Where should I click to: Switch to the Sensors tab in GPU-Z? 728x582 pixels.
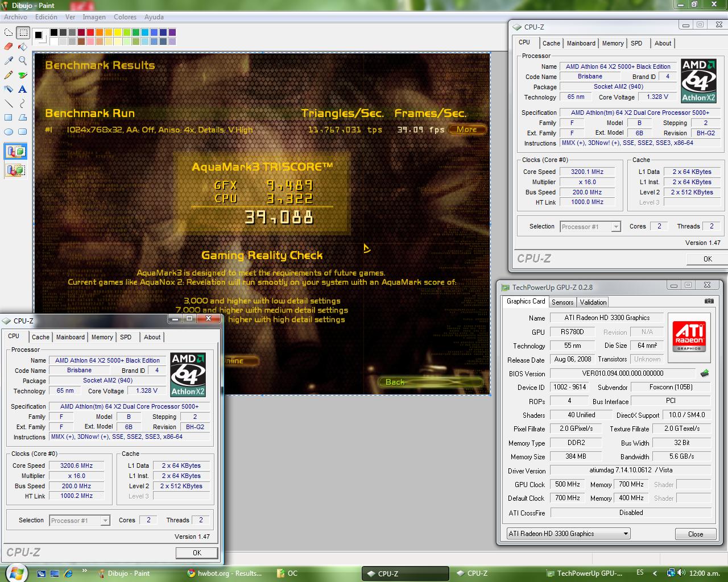click(x=562, y=302)
